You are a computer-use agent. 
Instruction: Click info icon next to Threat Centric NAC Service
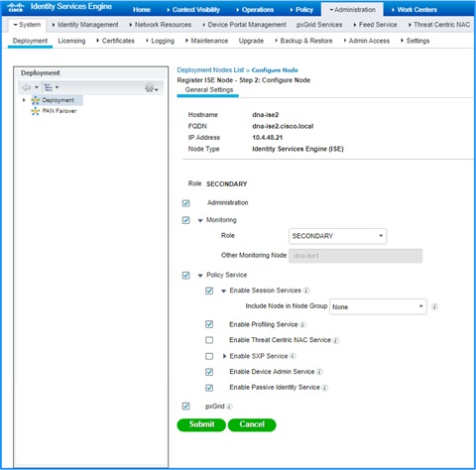(336, 340)
